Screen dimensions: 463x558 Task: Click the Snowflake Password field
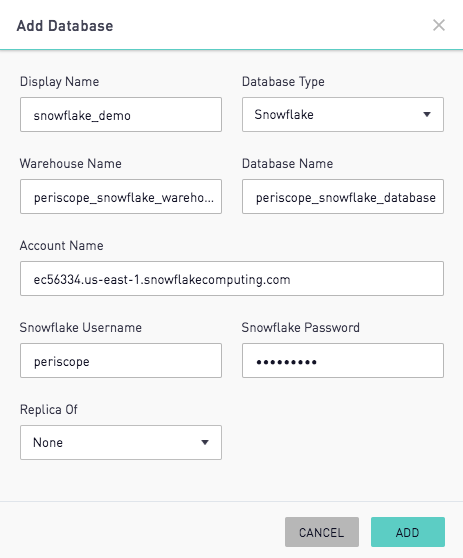tap(343, 360)
